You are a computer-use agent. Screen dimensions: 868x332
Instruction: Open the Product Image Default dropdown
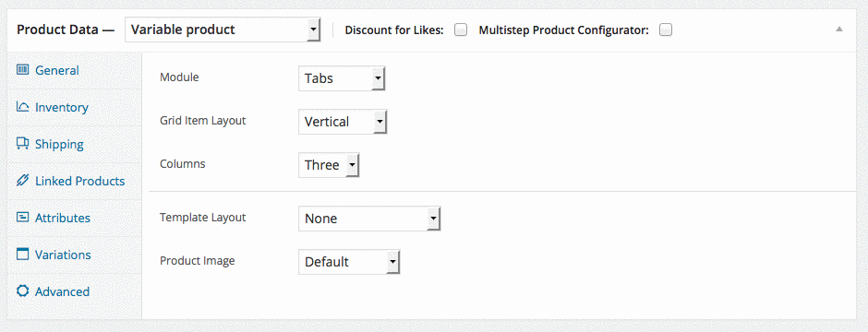(349, 262)
